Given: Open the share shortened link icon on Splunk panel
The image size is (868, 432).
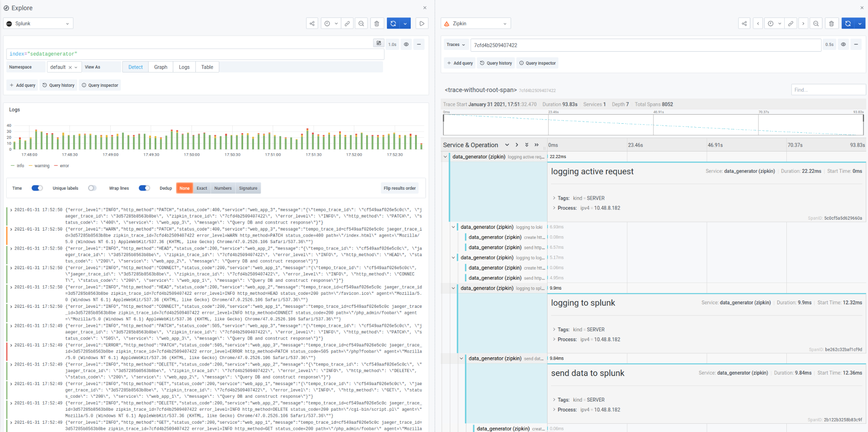Looking at the screenshot, I should (x=312, y=23).
